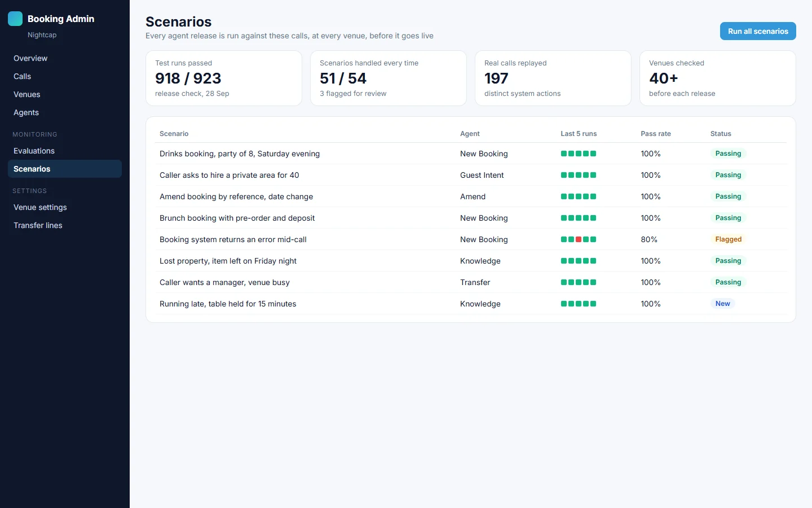Screen dimensions: 812x508
Task: Click the New status badge
Action: click(723, 304)
